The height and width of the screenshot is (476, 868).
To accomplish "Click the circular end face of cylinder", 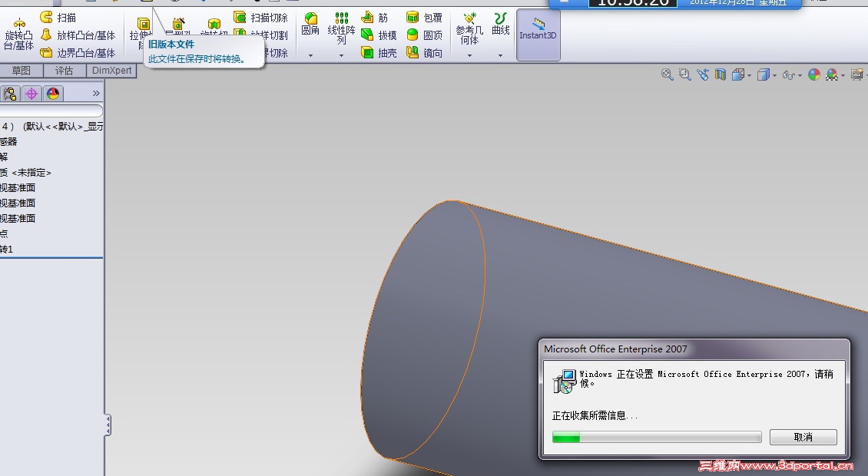I will (423, 330).
